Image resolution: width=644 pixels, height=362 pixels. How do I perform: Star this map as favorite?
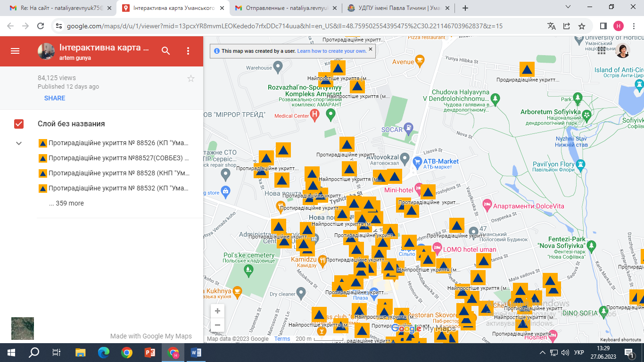click(x=191, y=79)
